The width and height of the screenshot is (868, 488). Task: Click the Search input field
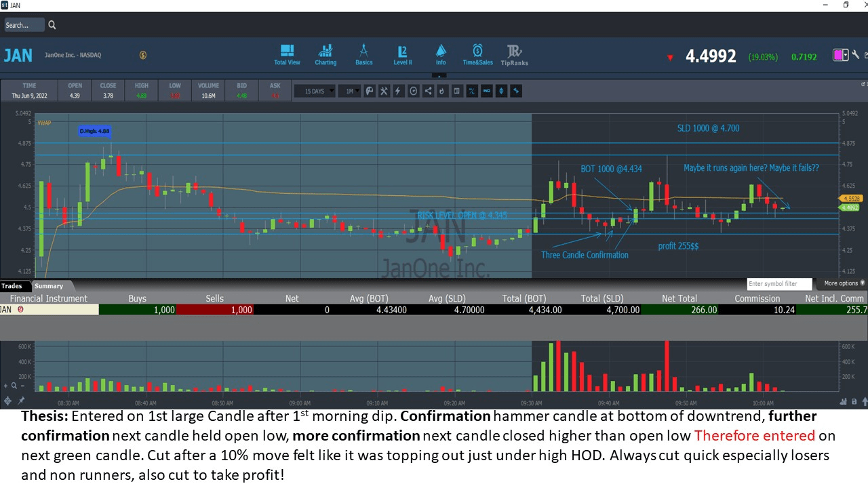click(x=24, y=25)
